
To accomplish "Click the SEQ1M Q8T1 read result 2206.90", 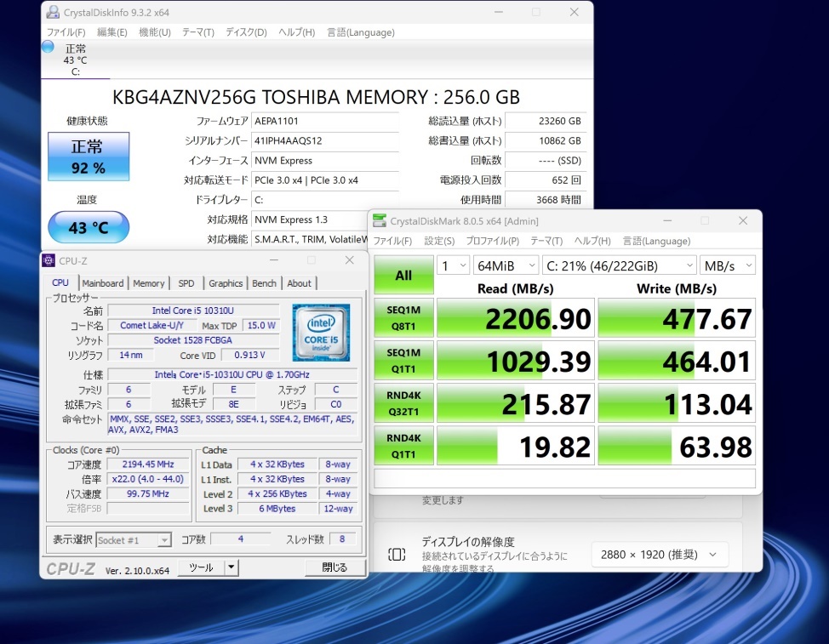I will click(x=516, y=318).
